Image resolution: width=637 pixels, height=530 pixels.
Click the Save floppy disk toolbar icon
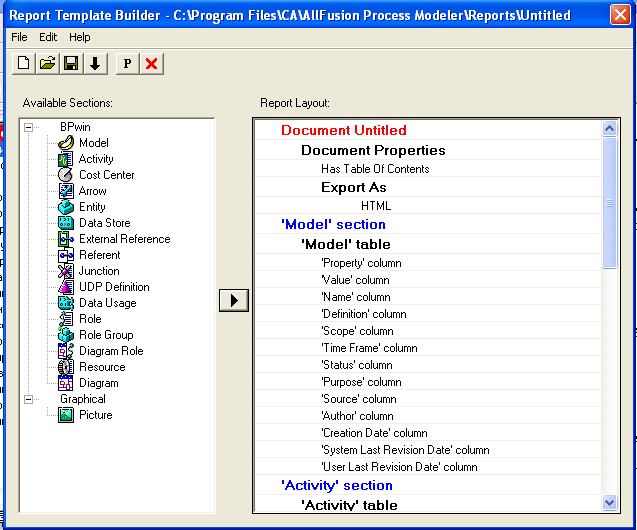(x=72, y=64)
